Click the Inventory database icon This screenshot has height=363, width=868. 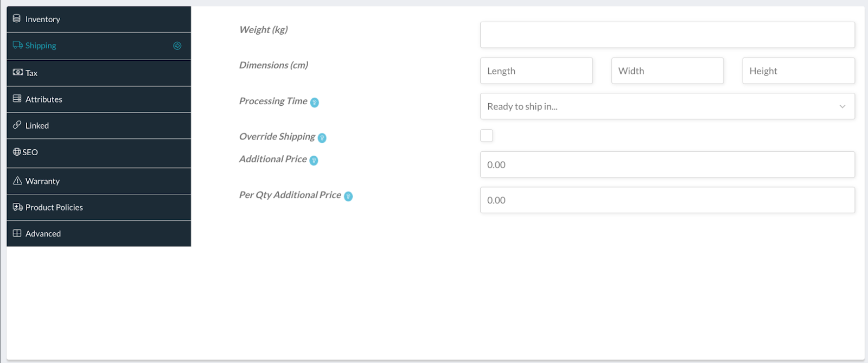[17, 19]
